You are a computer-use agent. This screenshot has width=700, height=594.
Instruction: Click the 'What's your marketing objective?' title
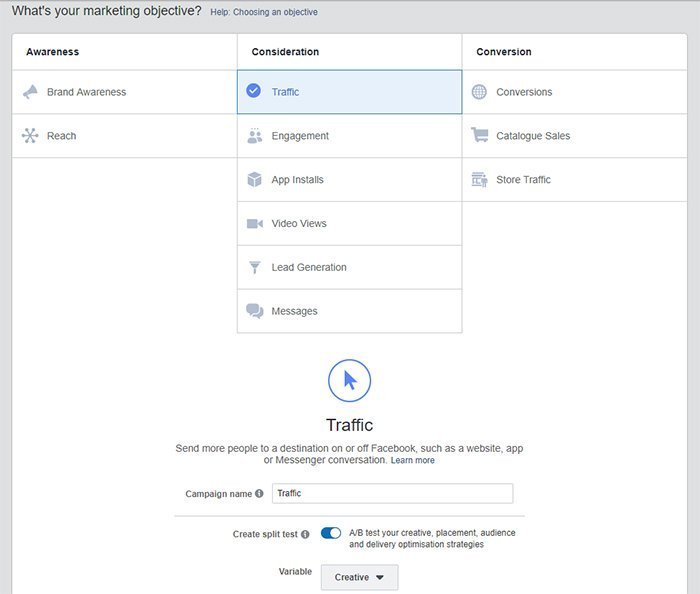point(107,11)
